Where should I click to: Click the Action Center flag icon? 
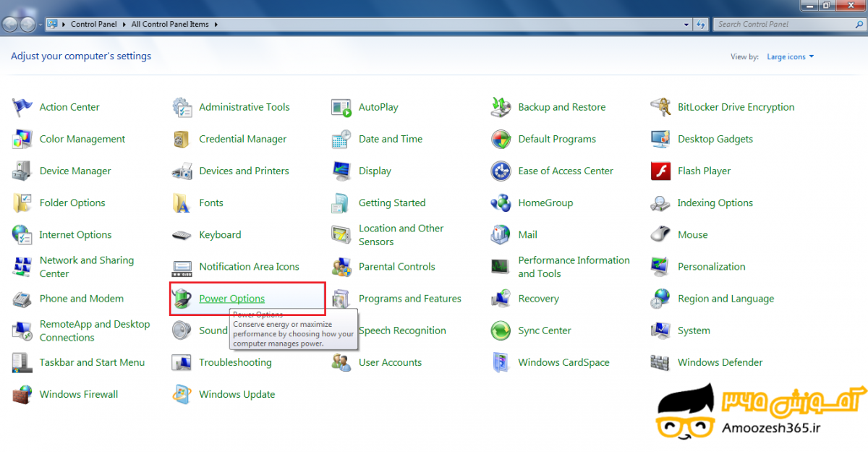point(22,108)
